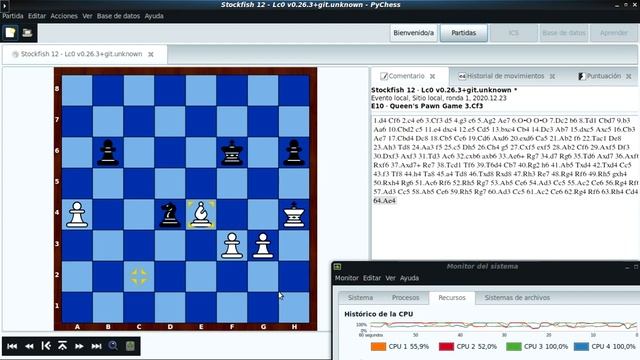
Task: Go back to the main line
Action: coord(46,346)
